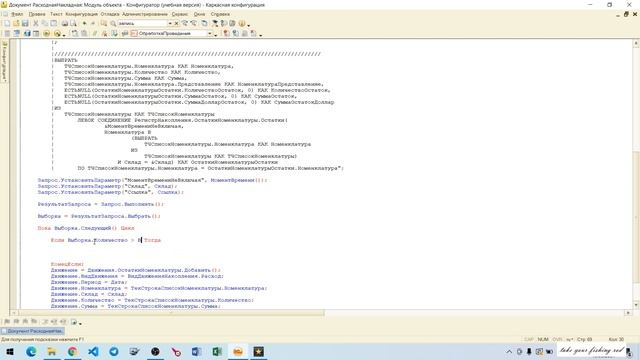640x360 pixels.
Task: Click the Save diskette icon
Action: [x=25, y=24]
